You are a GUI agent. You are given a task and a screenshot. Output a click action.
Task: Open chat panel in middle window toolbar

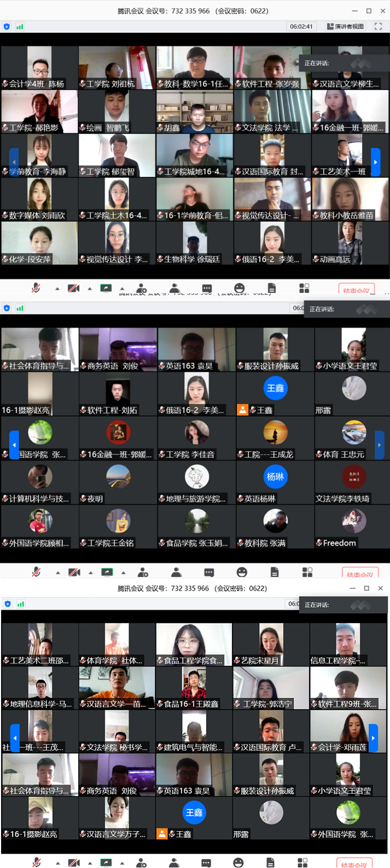click(209, 572)
